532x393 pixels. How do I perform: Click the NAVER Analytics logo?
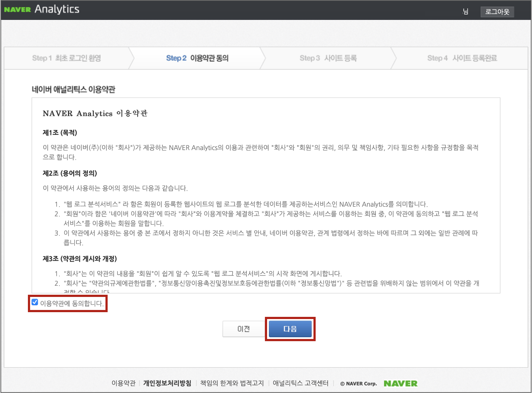click(x=42, y=9)
